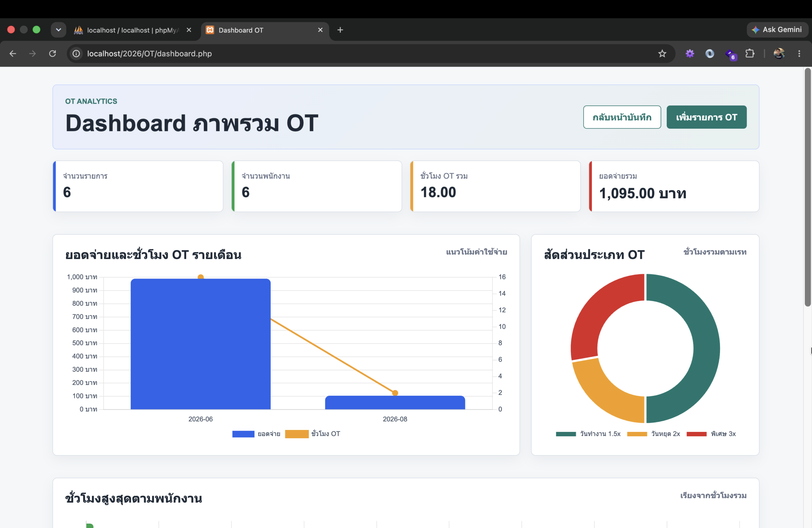Viewport: 812px width, 528px height.
Task: Toggle วันทำงาน 1.5x legend in donut chart
Action: coord(588,433)
